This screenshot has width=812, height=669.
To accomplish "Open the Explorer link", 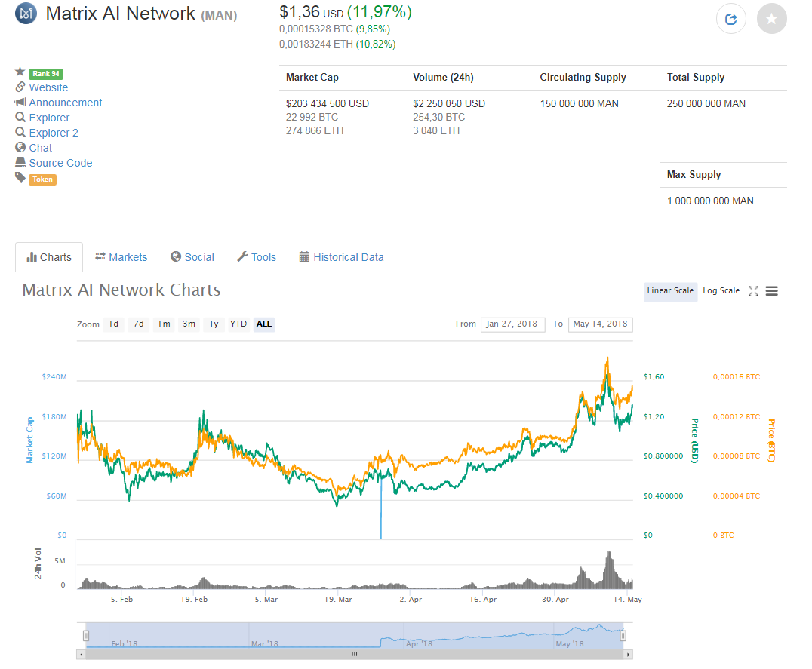I will click(49, 118).
